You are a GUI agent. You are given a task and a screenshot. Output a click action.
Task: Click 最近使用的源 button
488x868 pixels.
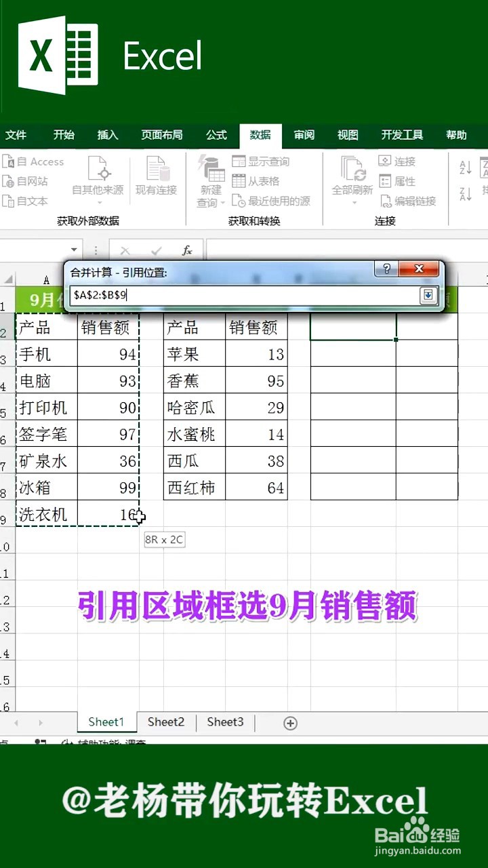point(271,201)
